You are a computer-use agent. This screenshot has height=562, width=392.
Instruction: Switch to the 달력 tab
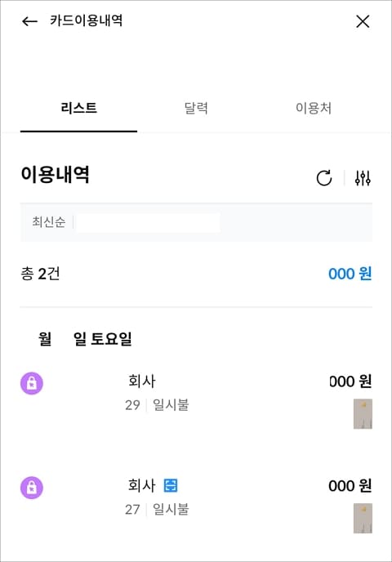(x=196, y=108)
